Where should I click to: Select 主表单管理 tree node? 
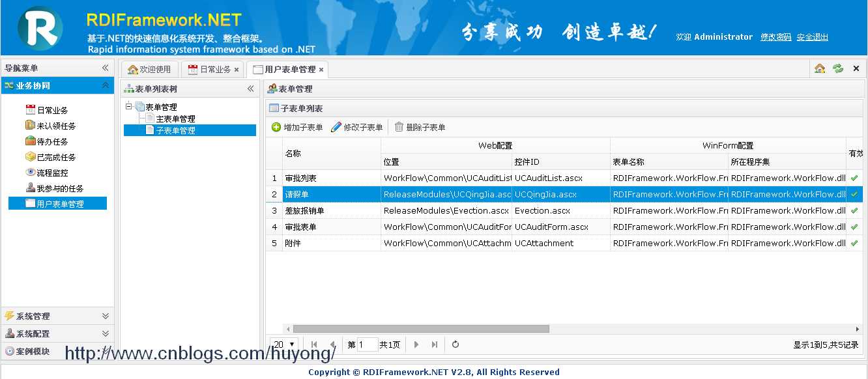(175, 119)
